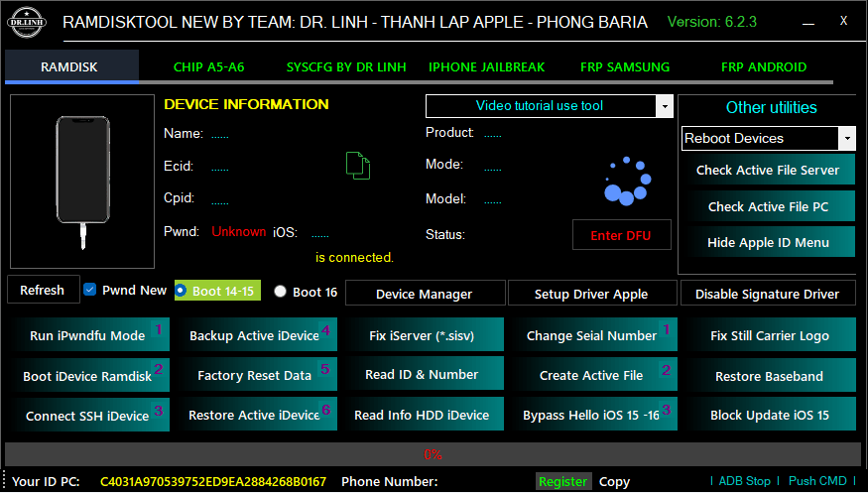Click the PC ID text C4031A97...
The height and width of the screenshot is (494, 868).
click(213, 481)
